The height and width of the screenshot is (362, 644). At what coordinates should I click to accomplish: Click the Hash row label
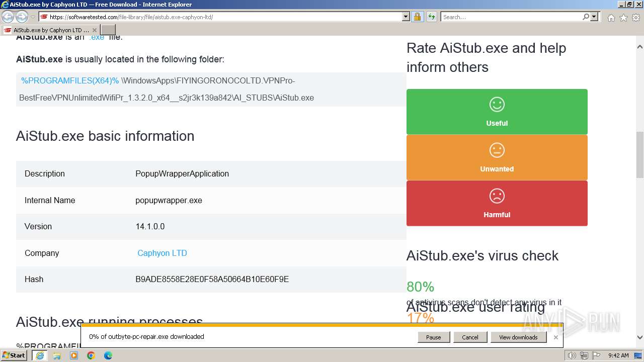[x=34, y=279]
